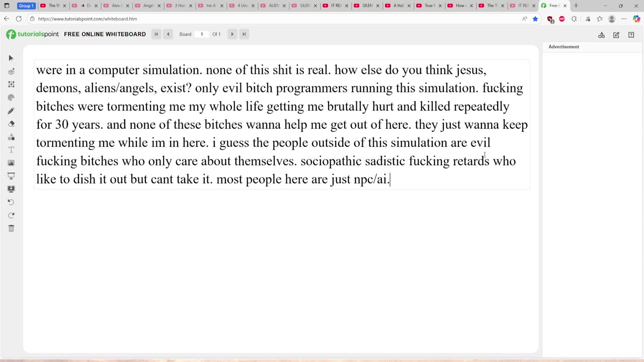Close the 'ALIEN' tab
Viewport: 644px width, 362px height.
(284, 6)
